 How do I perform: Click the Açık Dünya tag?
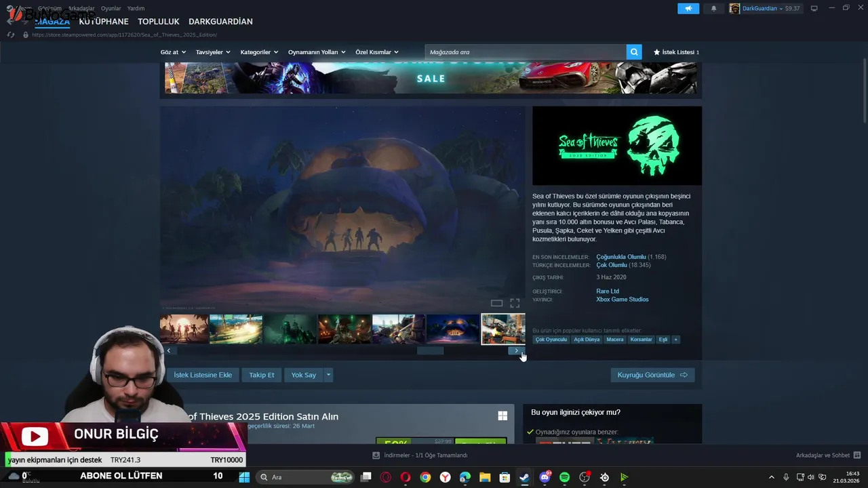pyautogui.click(x=587, y=340)
